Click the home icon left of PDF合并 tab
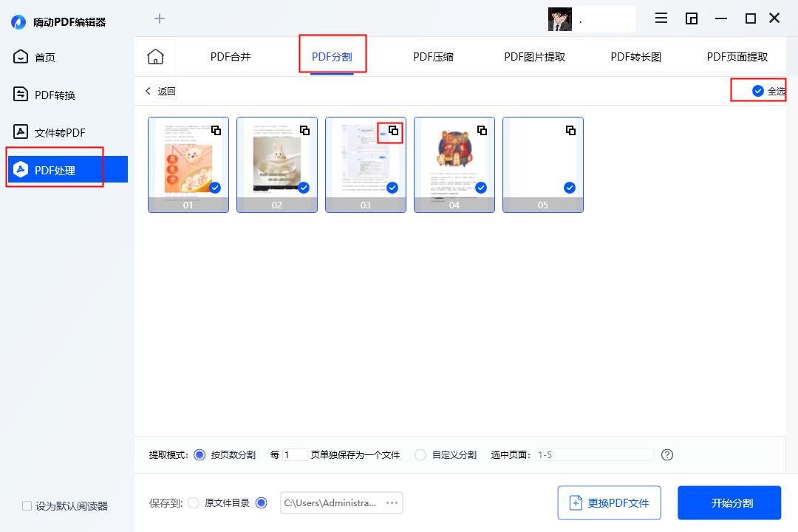 (155, 55)
